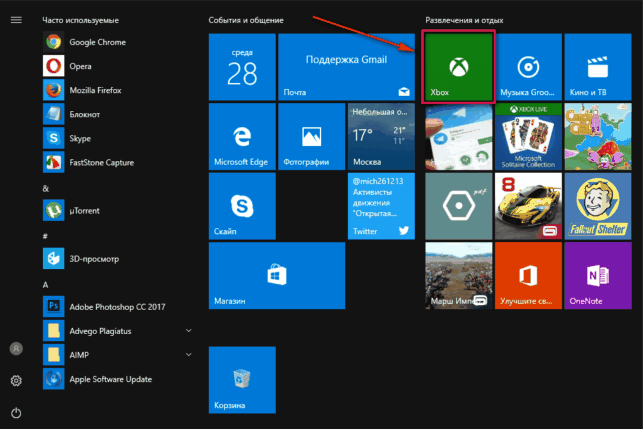Launch µTorrent from the app list
Viewport: 643px width, 429px height.
(x=117, y=210)
